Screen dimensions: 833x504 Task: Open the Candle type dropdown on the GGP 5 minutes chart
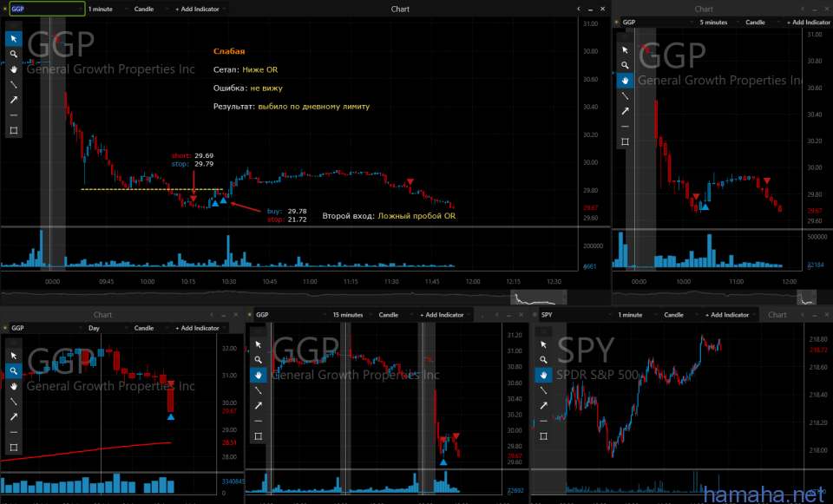tap(763, 23)
